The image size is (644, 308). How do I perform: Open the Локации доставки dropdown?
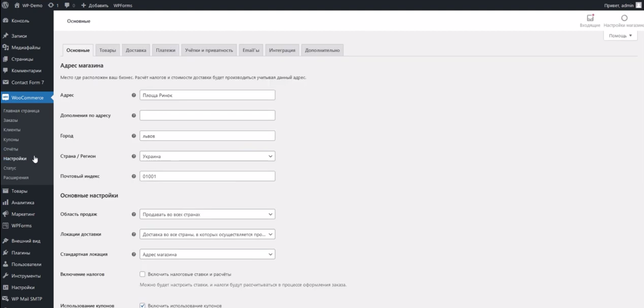[207, 234]
